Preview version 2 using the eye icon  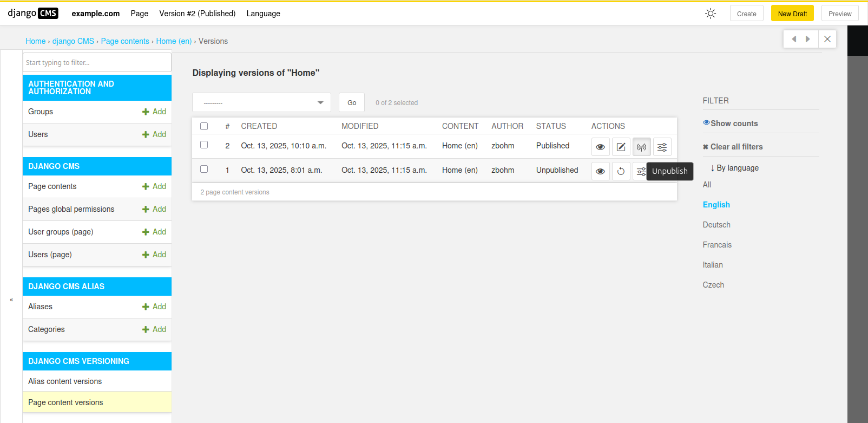pos(600,147)
